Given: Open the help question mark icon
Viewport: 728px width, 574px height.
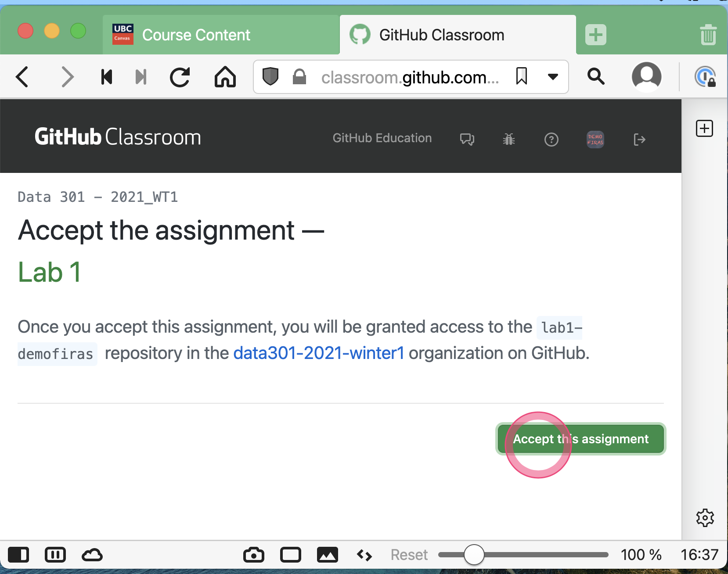Looking at the screenshot, I should 551,140.
